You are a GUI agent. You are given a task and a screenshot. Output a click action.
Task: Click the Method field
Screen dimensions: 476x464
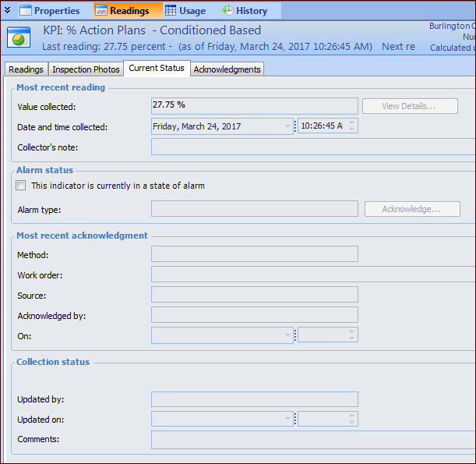(255, 253)
